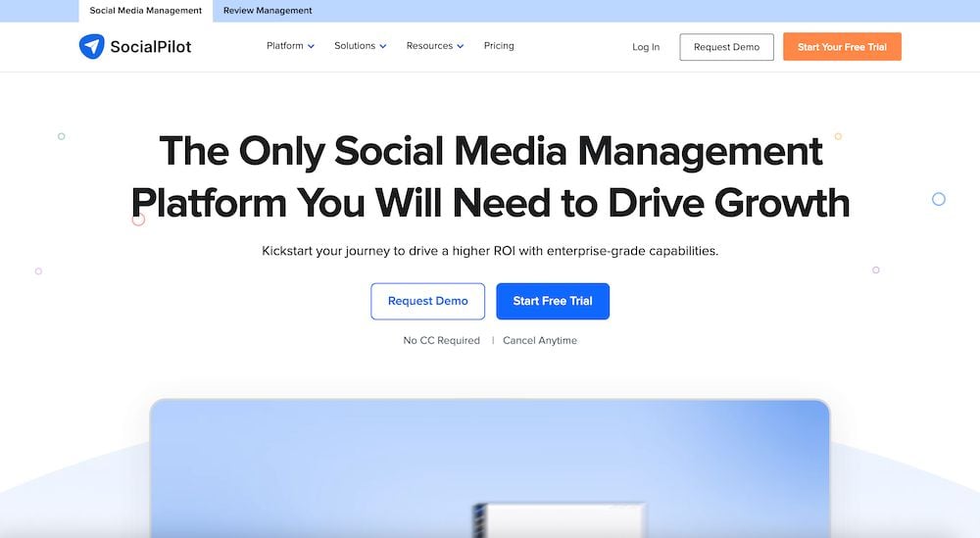
Task: Click the Log In link
Action: (646, 47)
